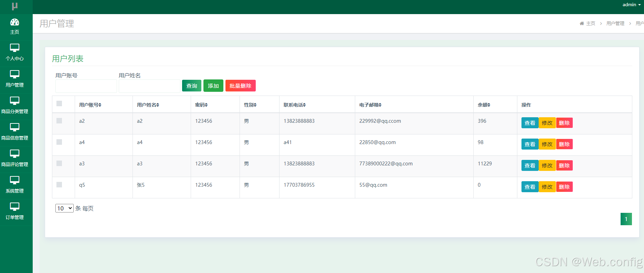Sort table by 密码 column arrows
Image resolution: width=644 pixels, height=273 pixels.
click(x=206, y=105)
